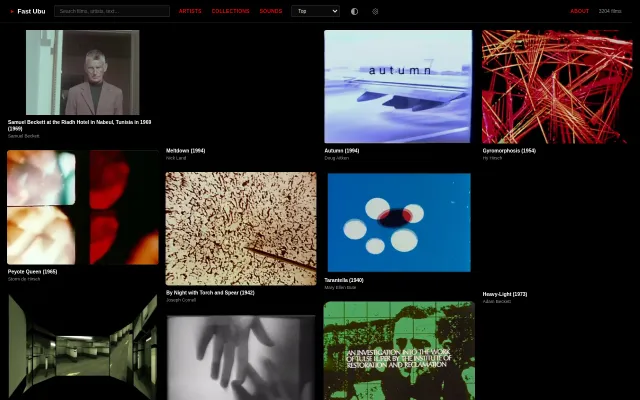Image resolution: width=640 pixels, height=400 pixels.
Task: Open the Mary Ellen Bute artist link
Action: click(x=340, y=287)
